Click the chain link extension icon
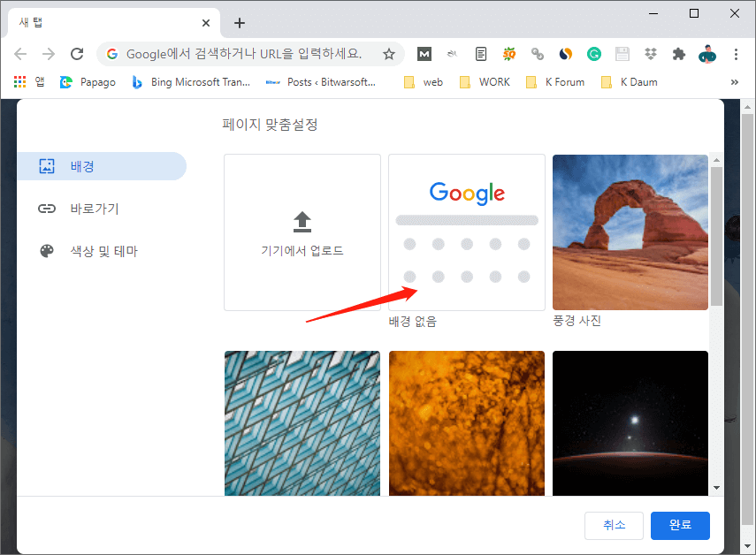This screenshot has width=756, height=555. (x=537, y=54)
